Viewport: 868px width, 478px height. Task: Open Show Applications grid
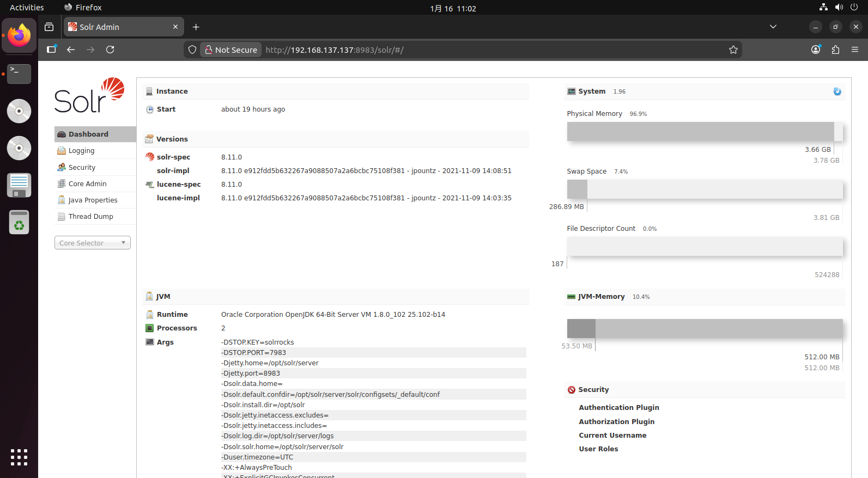tap(19, 457)
